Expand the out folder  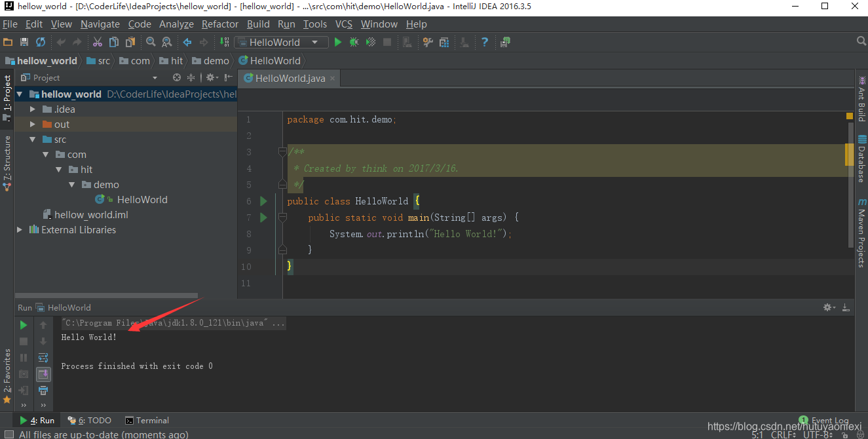click(x=33, y=124)
